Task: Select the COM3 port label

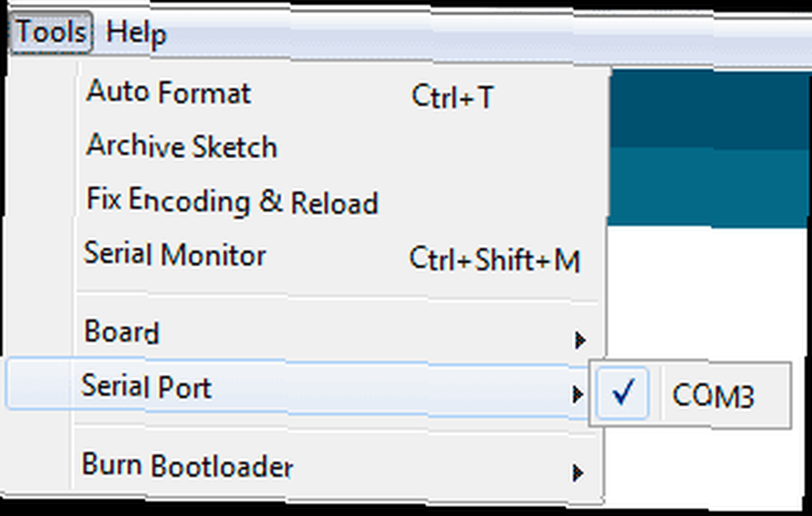Action: [713, 397]
